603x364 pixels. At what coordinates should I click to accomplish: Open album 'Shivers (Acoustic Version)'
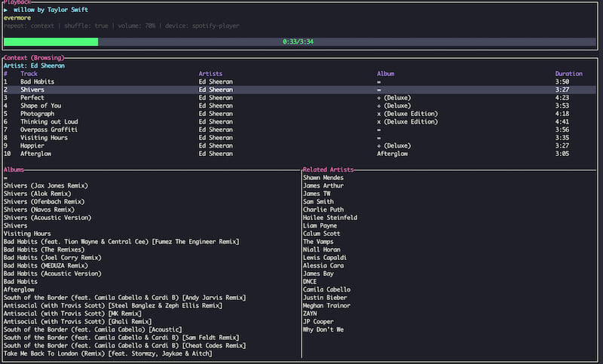(47, 218)
